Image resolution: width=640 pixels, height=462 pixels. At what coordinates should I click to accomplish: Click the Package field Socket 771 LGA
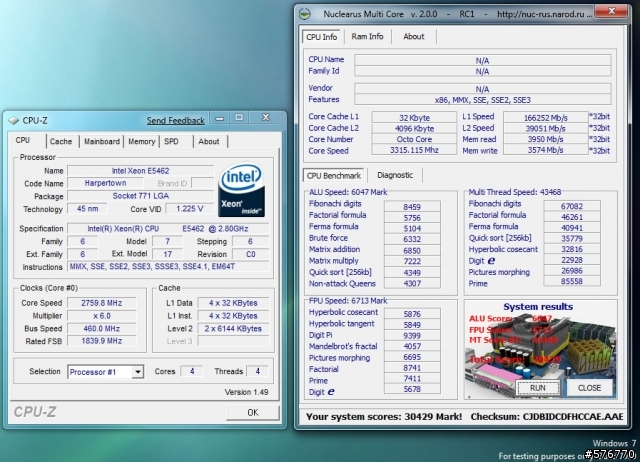(140, 196)
